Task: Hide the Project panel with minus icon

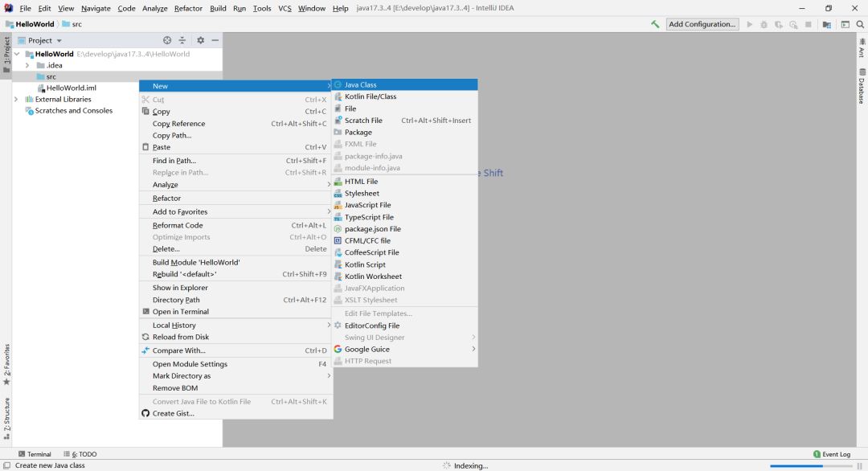Action: [x=215, y=40]
